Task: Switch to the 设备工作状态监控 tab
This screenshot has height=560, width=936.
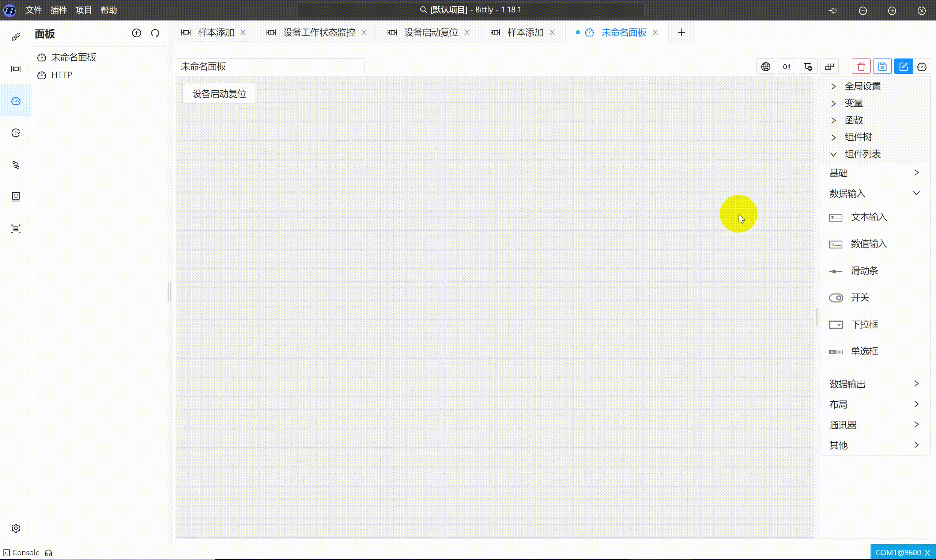Action: [x=318, y=33]
